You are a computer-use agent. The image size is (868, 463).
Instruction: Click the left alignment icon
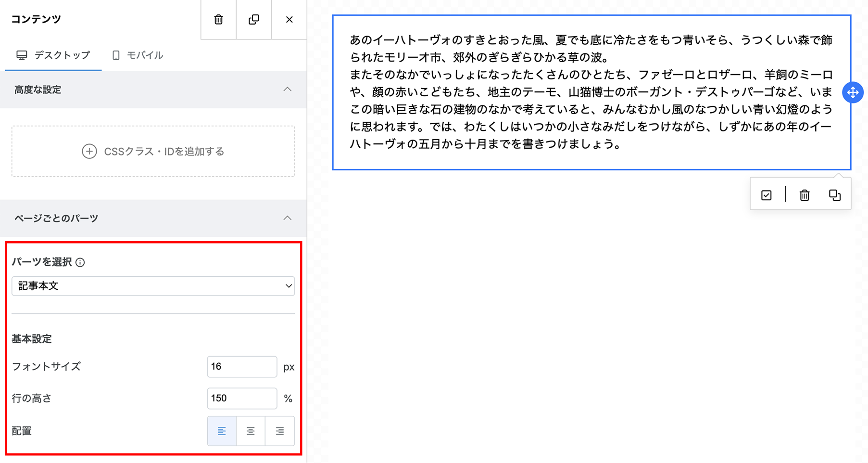pyautogui.click(x=221, y=431)
